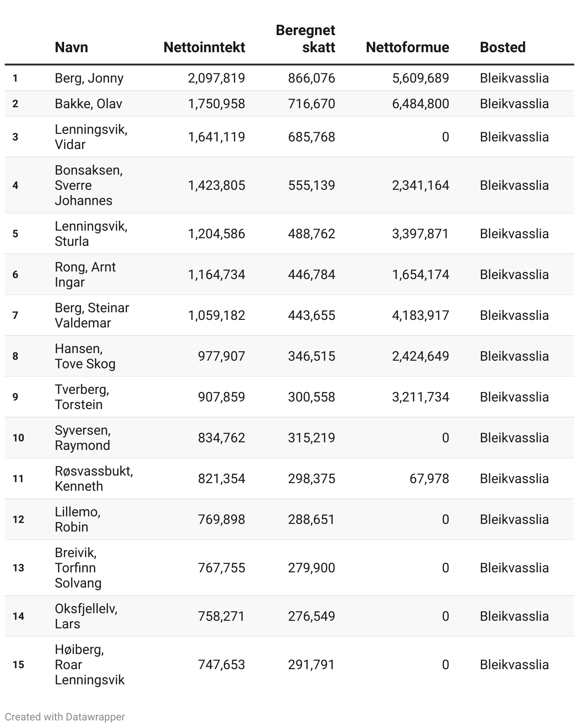Select the name Berg, Jonny

89,78
